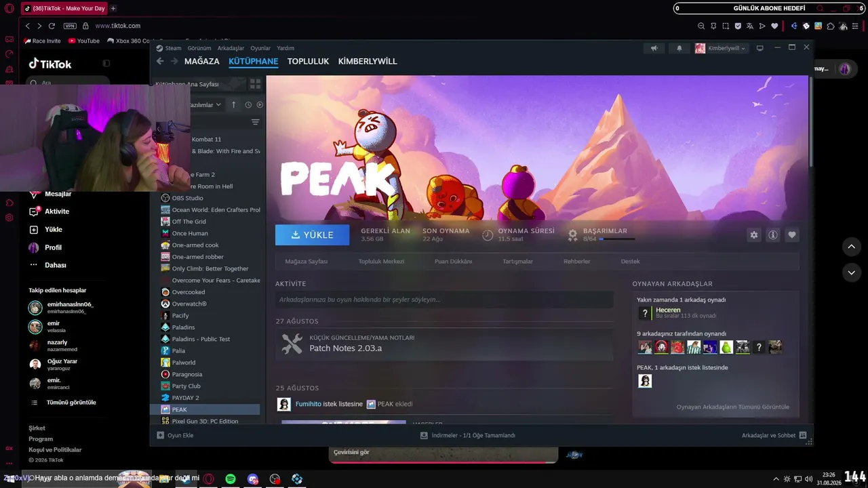The width and height of the screenshot is (868, 488).
Task: Open Opera translate page icon
Action: tap(750, 26)
